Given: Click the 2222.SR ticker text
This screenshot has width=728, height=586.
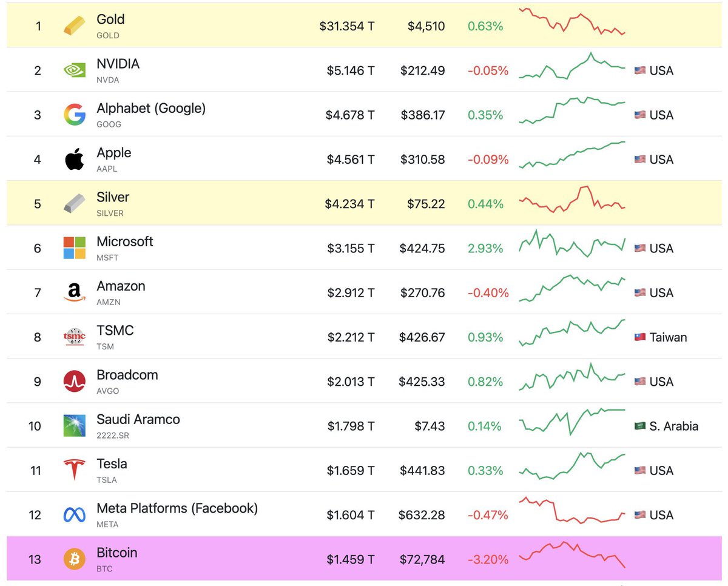Looking at the screenshot, I should (x=113, y=436).
